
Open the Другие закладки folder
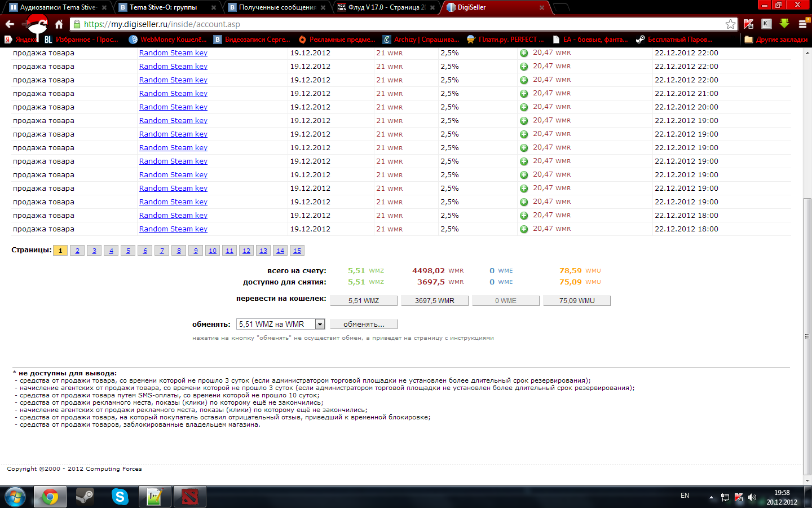coord(776,40)
